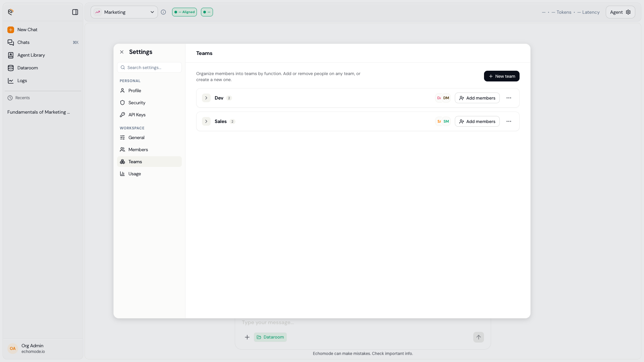This screenshot has height=362, width=644.
Task: Click the small green status badge beside Aligned
Action: [207, 12]
